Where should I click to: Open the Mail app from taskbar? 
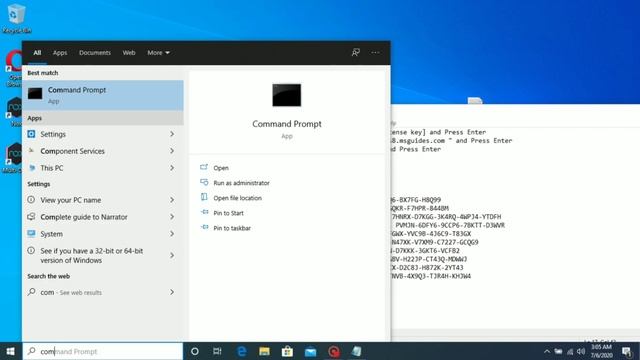pos(311,351)
